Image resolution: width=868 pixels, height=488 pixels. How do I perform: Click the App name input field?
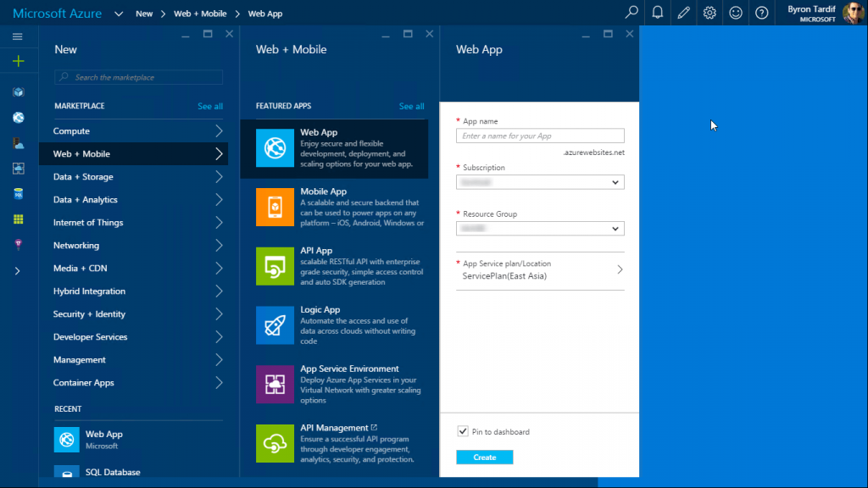pyautogui.click(x=540, y=136)
